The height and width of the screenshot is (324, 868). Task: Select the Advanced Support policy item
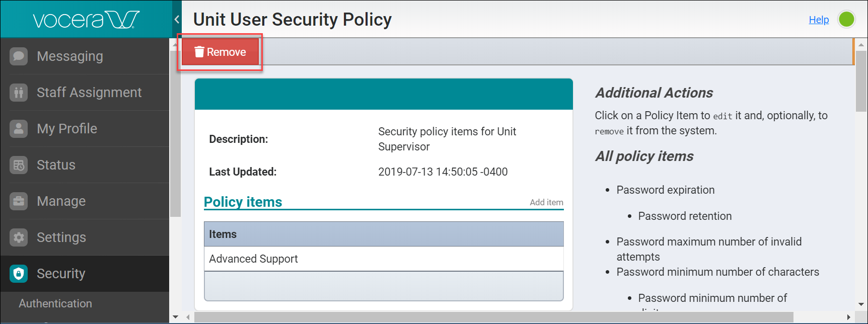384,259
